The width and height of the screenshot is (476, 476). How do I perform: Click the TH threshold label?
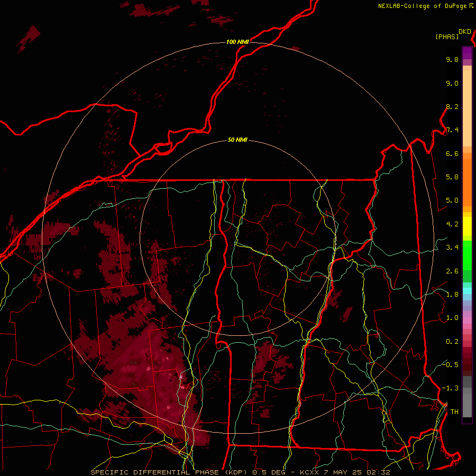click(x=454, y=411)
